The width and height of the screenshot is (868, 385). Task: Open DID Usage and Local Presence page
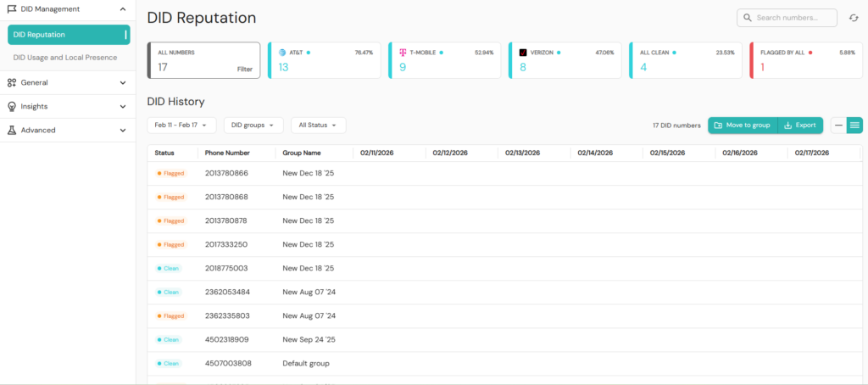click(x=65, y=58)
